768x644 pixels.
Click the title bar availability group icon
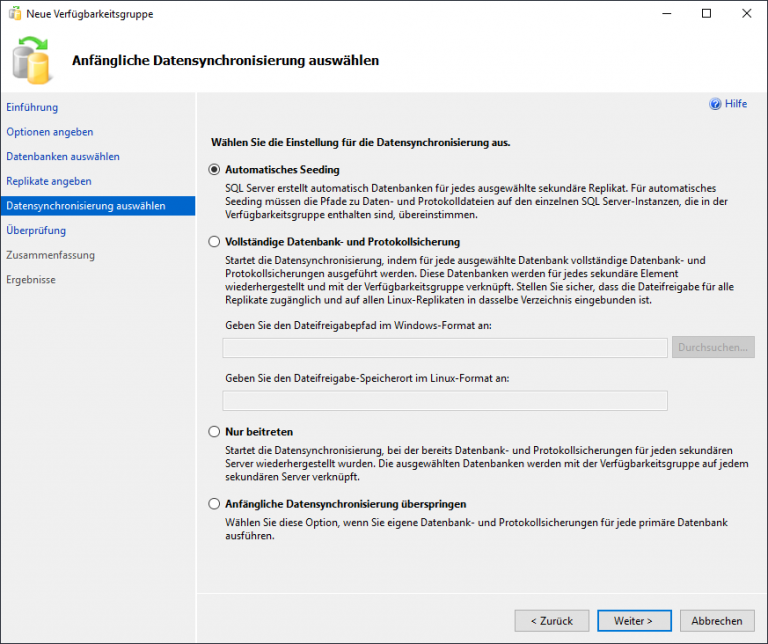click(15, 14)
